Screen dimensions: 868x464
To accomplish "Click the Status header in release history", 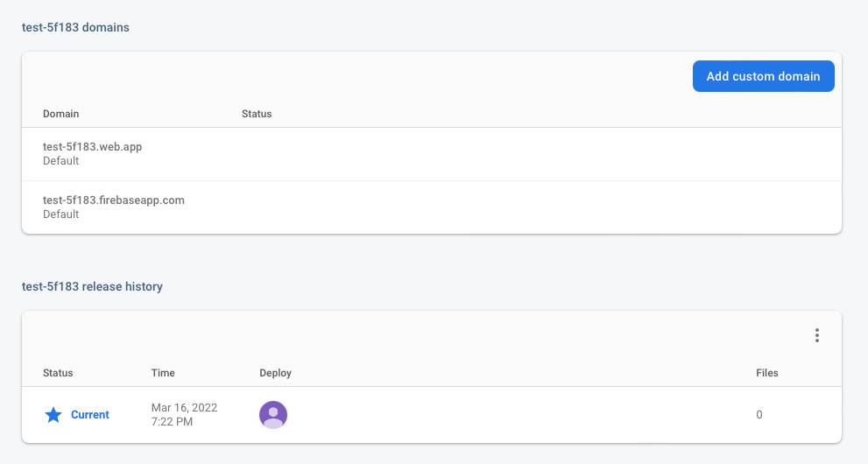I will 58,373.
